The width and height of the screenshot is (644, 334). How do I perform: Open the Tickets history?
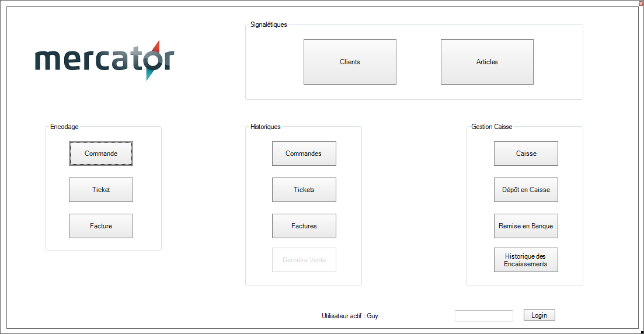[304, 190]
